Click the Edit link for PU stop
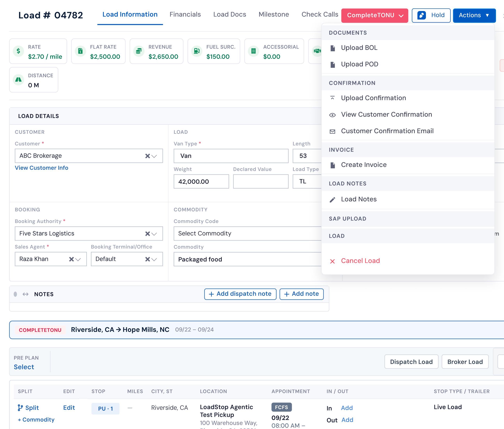 [69, 408]
